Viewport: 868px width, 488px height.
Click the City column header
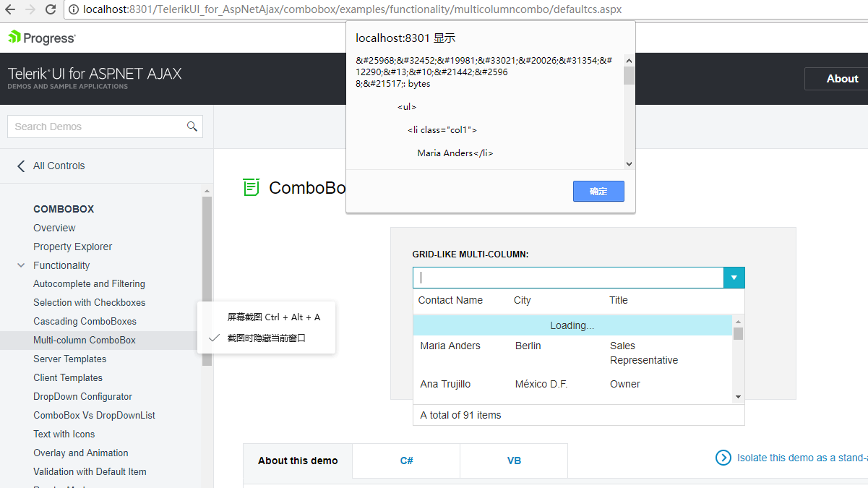(523, 300)
